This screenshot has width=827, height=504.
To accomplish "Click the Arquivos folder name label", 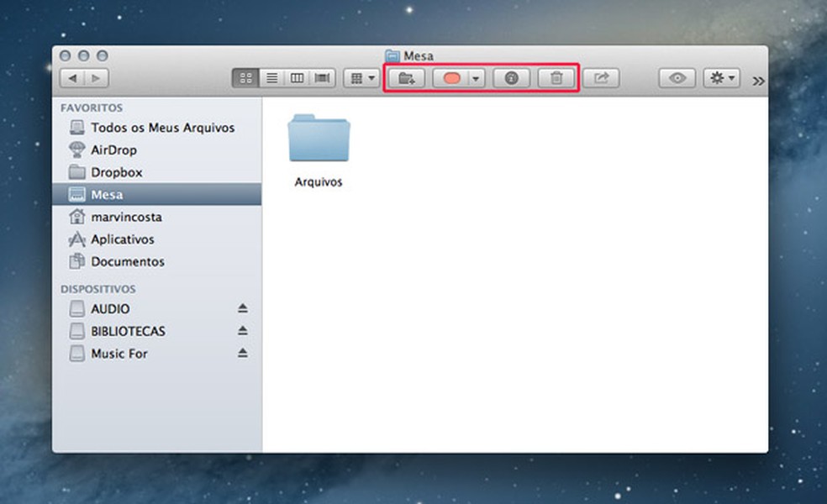I will (x=319, y=182).
